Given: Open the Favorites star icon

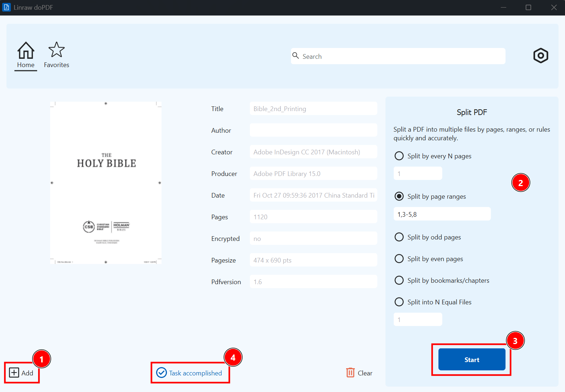Looking at the screenshot, I should (57, 50).
